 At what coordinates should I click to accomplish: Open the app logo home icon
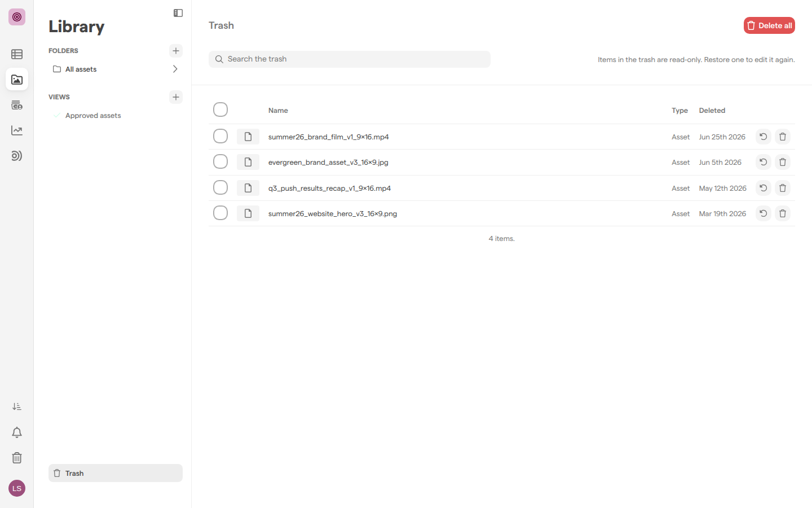[17, 17]
